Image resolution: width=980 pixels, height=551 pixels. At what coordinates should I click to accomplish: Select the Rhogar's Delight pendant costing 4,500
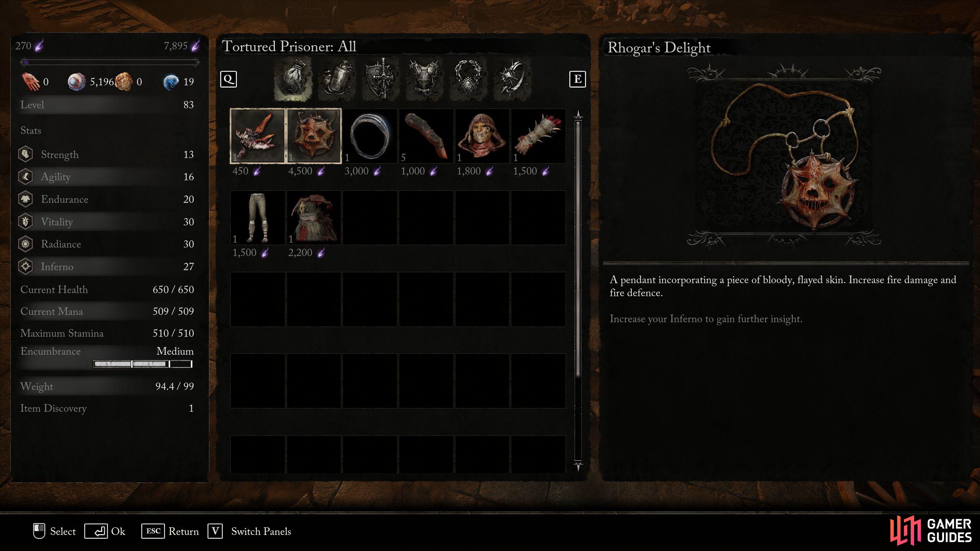pos(314,136)
